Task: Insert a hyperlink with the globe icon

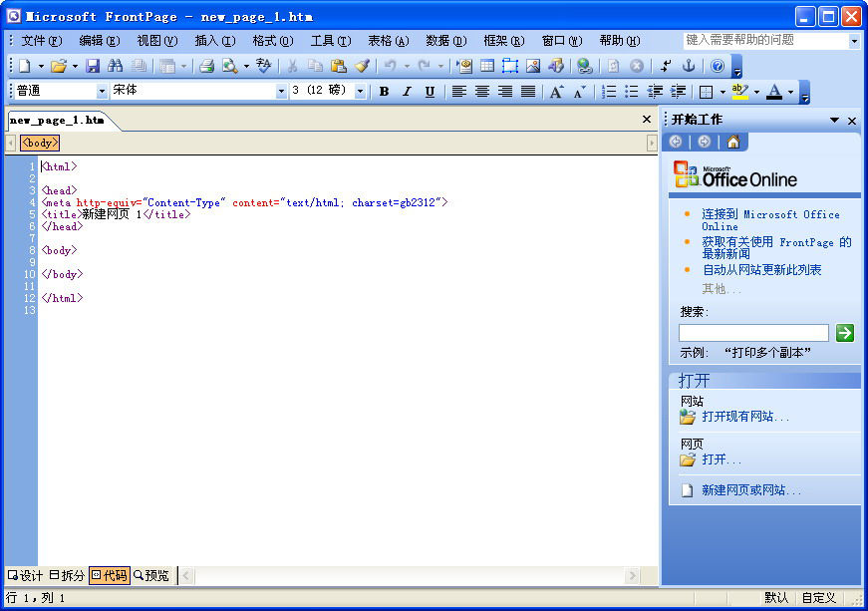Action: tap(584, 67)
